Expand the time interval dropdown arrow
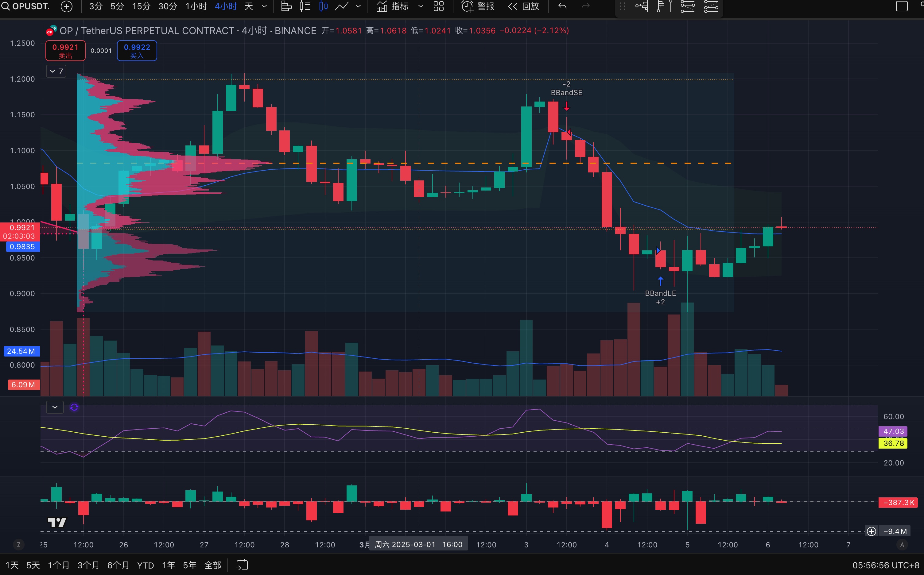 [x=264, y=6]
